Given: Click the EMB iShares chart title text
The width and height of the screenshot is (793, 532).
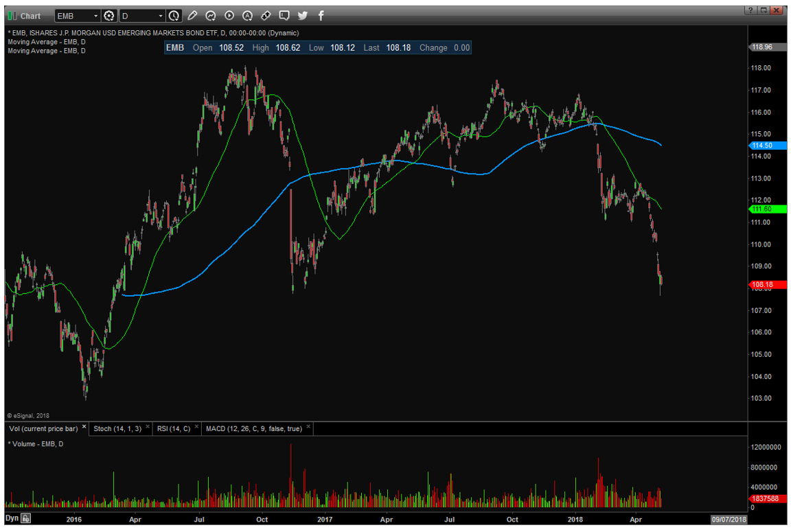Looking at the screenshot, I should coord(153,33).
